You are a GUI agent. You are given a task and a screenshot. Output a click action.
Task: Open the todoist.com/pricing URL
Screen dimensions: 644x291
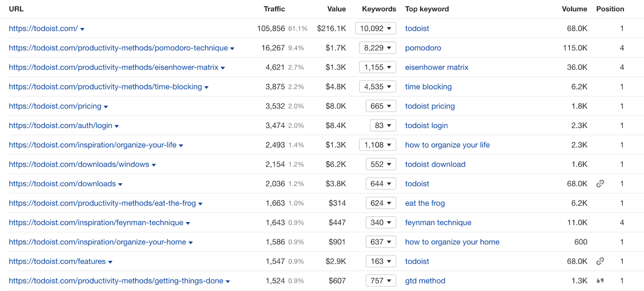point(55,106)
